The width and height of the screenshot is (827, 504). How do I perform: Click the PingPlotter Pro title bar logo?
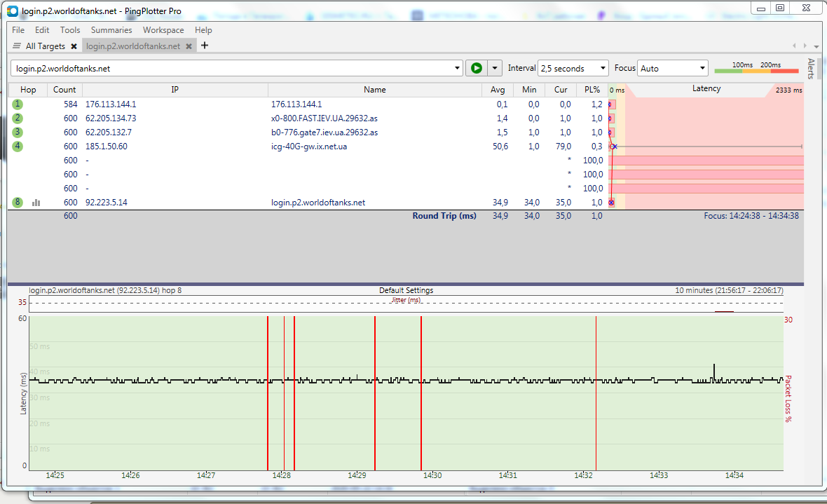point(13,11)
